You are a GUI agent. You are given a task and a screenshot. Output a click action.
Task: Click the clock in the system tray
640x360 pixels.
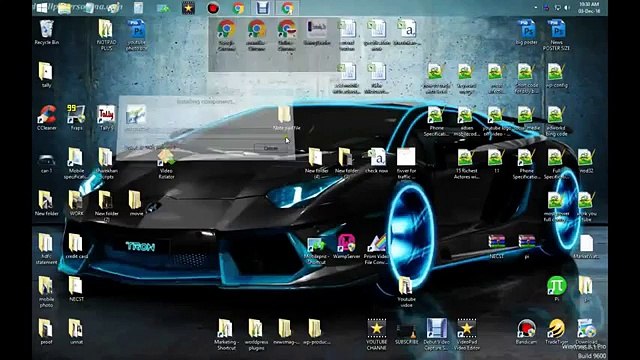pos(589,7)
